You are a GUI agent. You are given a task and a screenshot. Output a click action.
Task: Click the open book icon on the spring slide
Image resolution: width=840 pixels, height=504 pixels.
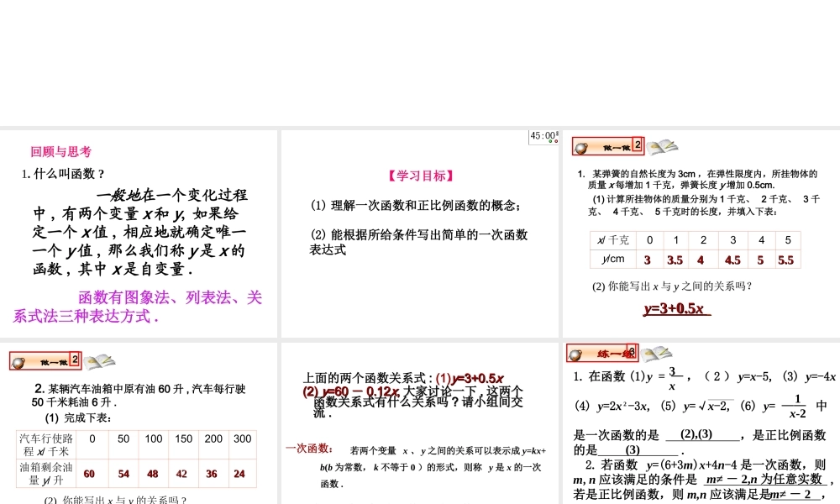pos(662,147)
